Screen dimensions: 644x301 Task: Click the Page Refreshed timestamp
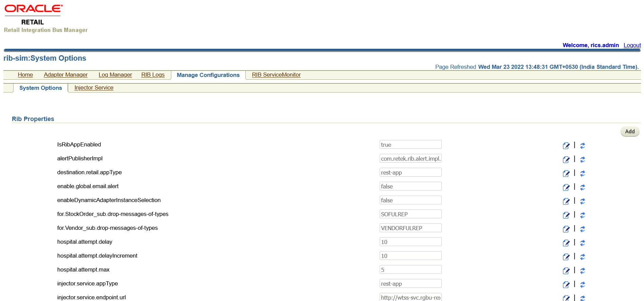pyautogui.click(x=537, y=67)
